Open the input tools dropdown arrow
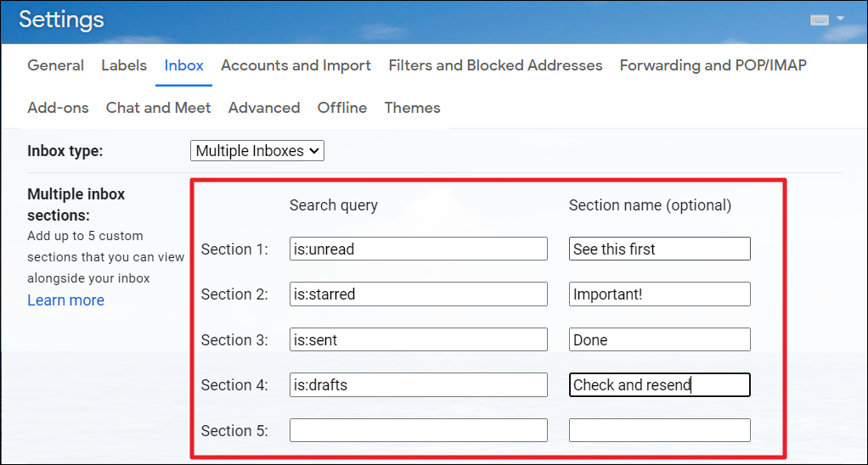The height and width of the screenshot is (465, 868). click(x=840, y=19)
